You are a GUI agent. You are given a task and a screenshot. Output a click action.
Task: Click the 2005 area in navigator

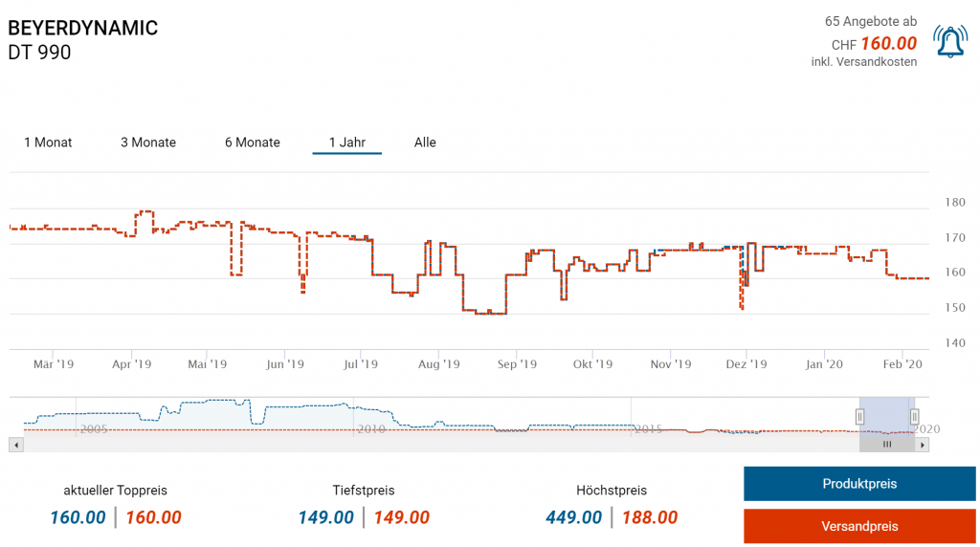93,428
